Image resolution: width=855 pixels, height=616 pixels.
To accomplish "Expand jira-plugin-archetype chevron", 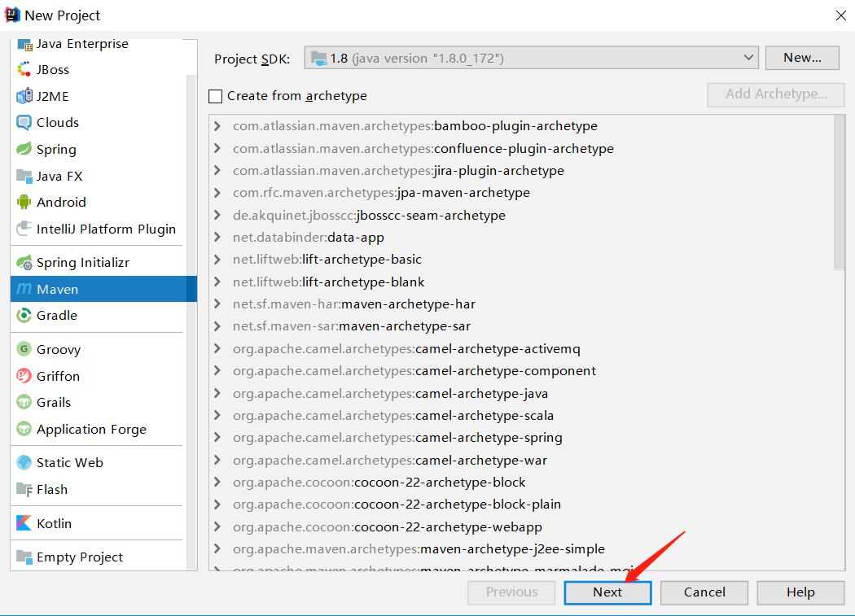I will [x=217, y=170].
